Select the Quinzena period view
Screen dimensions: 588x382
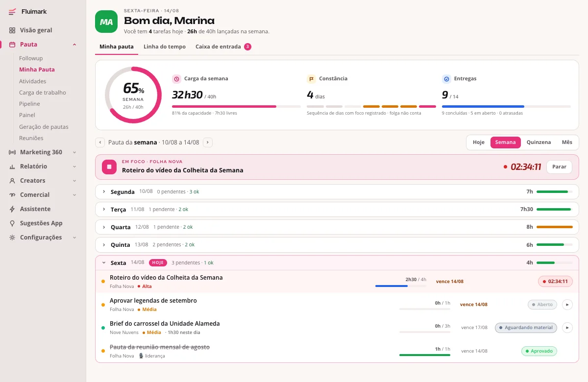coord(539,143)
